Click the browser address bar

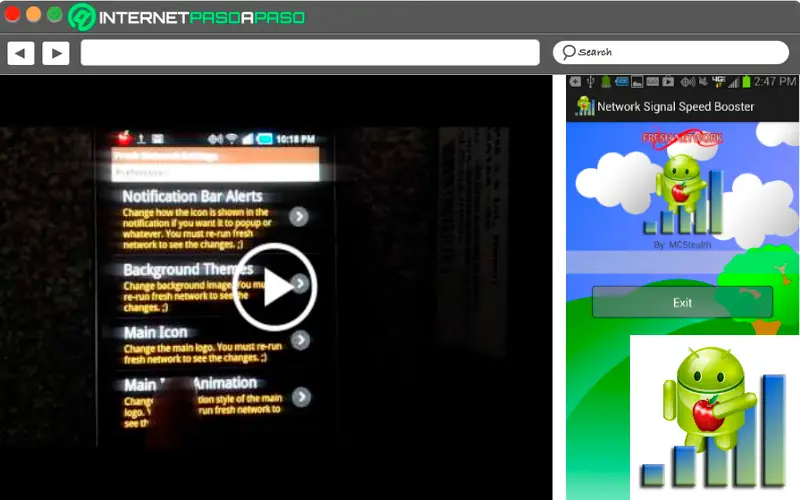coord(310,53)
